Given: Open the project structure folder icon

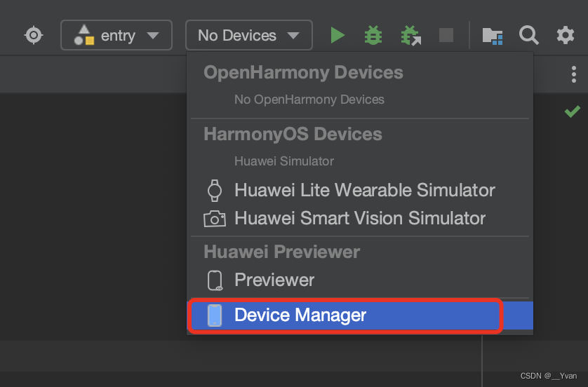Looking at the screenshot, I should tap(493, 36).
